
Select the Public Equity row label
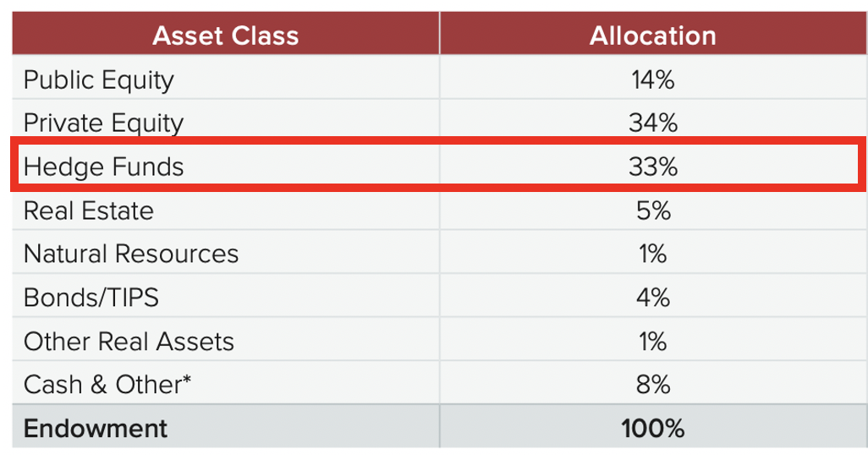(98, 80)
